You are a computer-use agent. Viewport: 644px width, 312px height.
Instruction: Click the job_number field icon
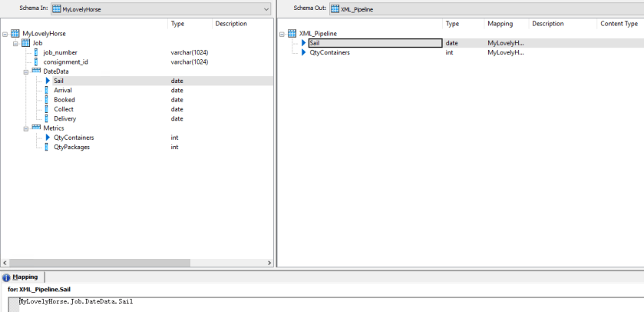[x=36, y=52]
